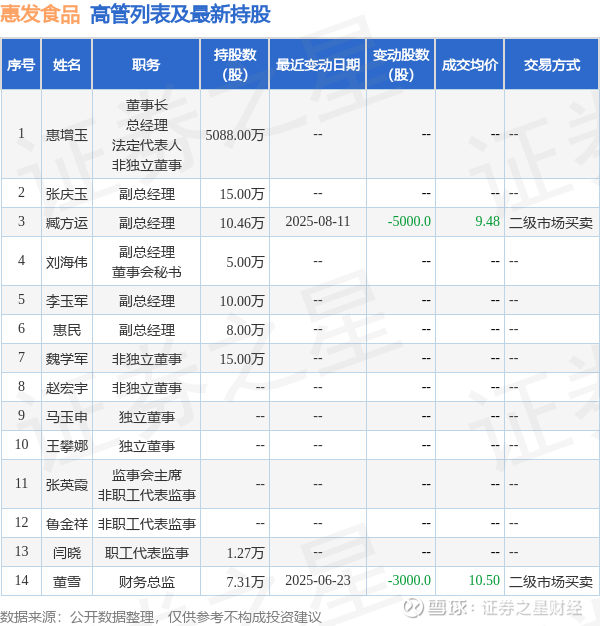Screen dimensions: 600x626
Task: Click the 高管列表及最新持股 heading
Action: [180, 14]
